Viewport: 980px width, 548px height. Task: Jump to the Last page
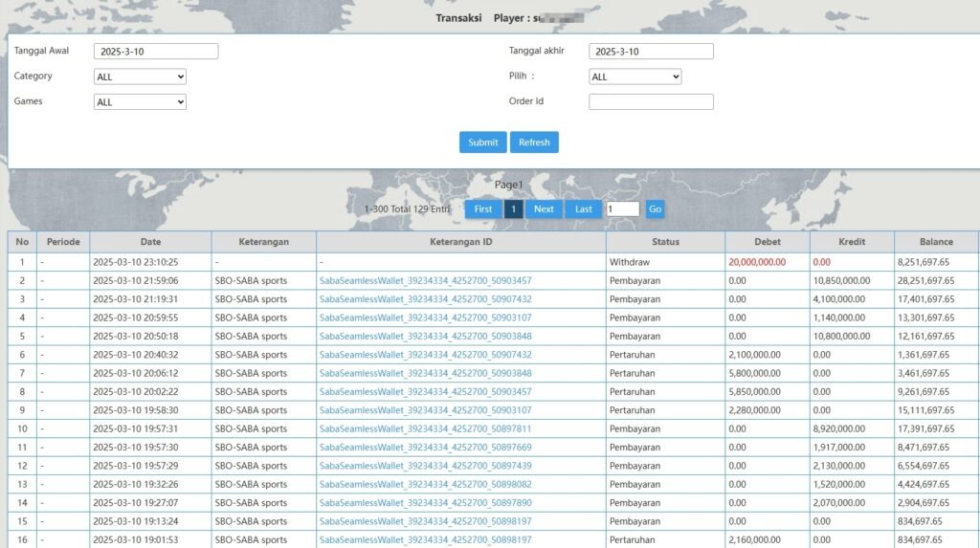[x=583, y=209]
